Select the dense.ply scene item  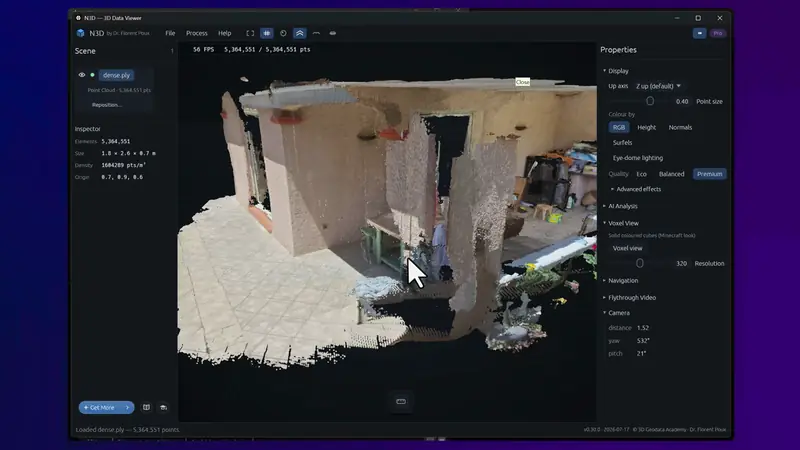116,75
